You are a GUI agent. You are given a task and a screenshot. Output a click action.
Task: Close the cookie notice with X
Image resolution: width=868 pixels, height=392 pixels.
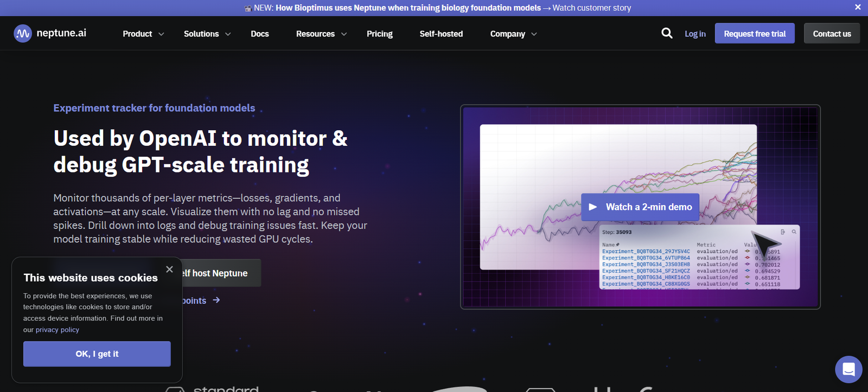click(169, 269)
